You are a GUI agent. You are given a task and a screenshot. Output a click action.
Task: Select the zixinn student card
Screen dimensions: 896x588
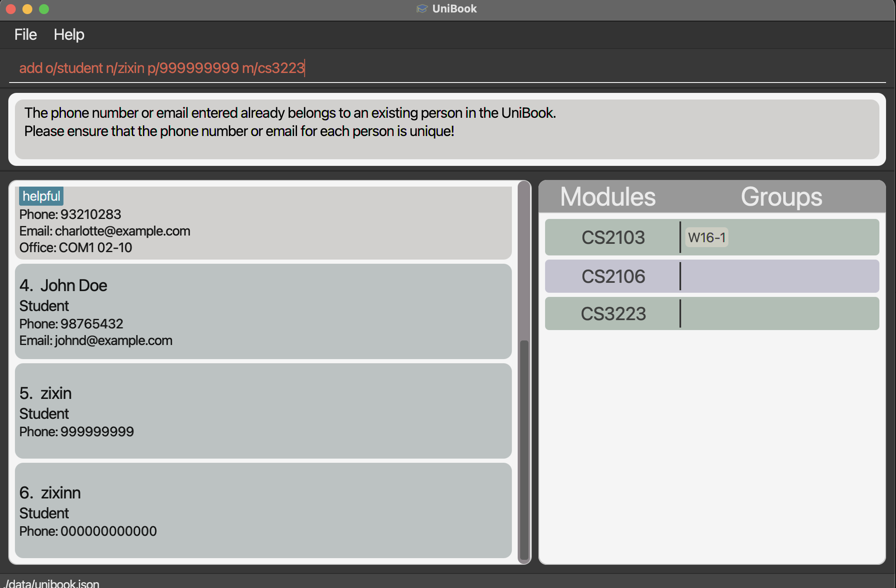tap(263, 510)
